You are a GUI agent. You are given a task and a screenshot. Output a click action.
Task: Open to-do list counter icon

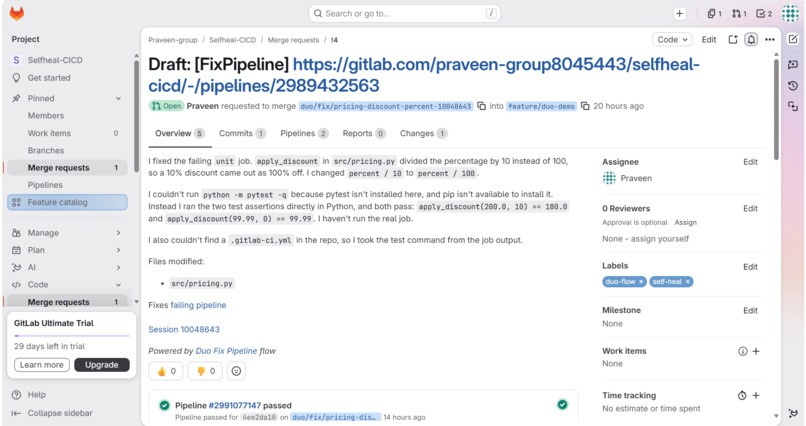(764, 14)
